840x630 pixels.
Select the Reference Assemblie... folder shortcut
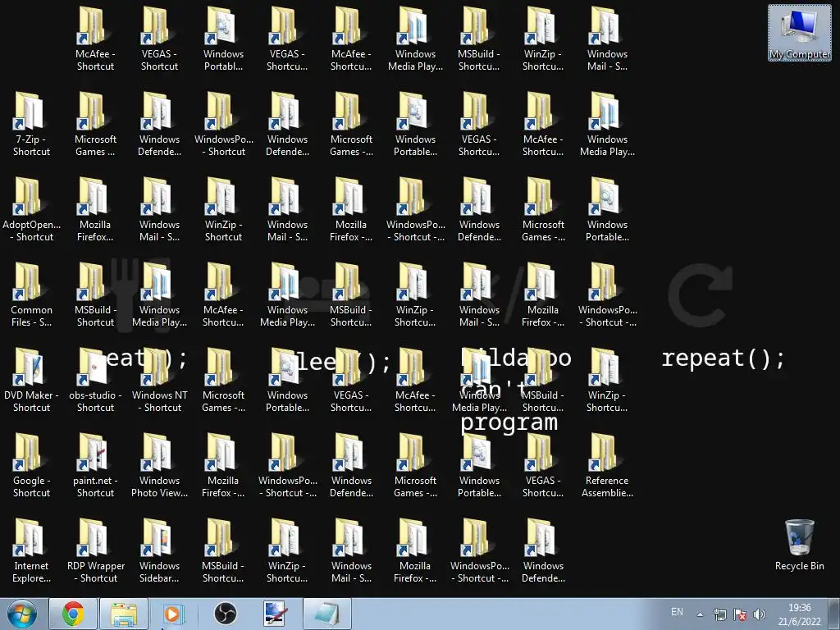point(607,465)
